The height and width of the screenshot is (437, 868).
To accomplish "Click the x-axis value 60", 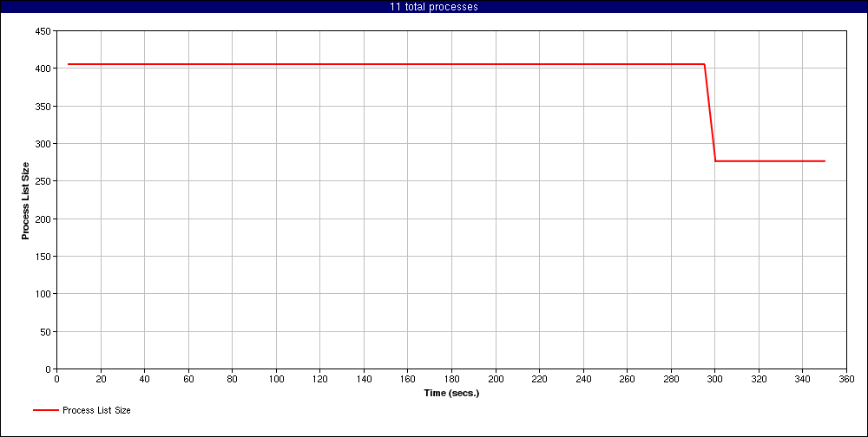I will pyautogui.click(x=188, y=379).
